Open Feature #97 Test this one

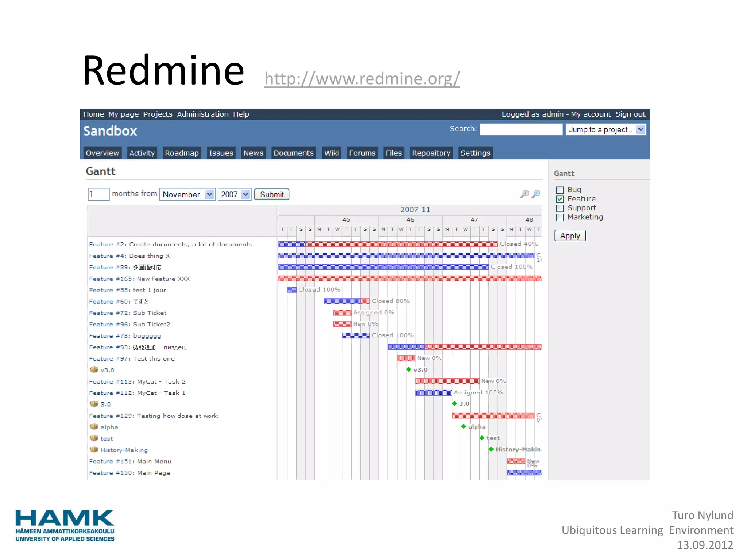click(132, 358)
